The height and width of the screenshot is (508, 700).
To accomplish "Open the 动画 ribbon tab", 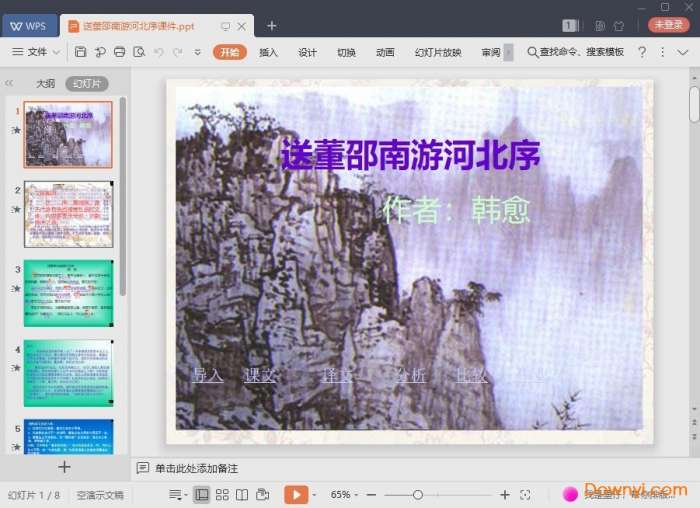I will click(385, 52).
